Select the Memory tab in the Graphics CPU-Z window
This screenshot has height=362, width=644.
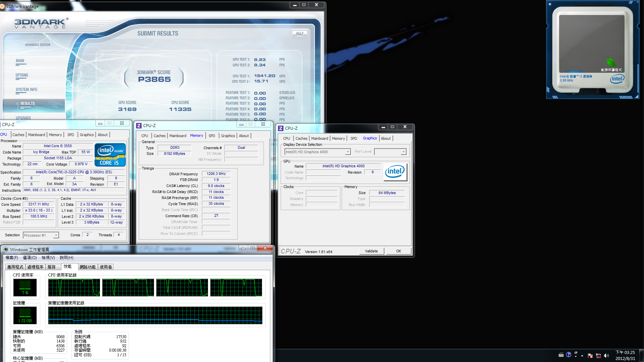click(x=338, y=138)
